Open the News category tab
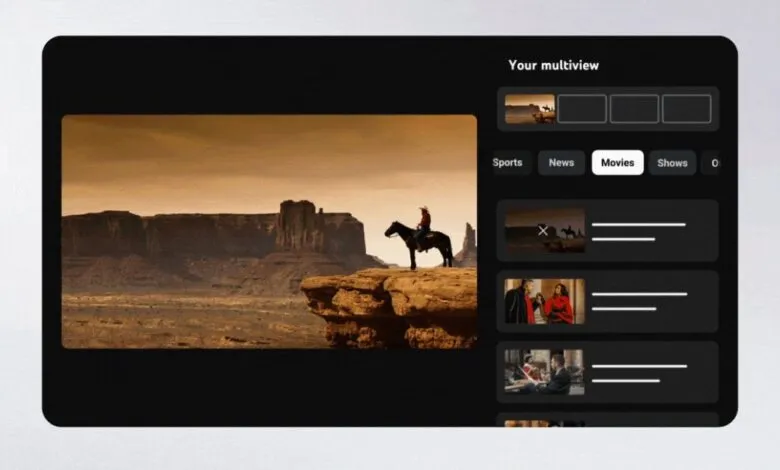Image resolution: width=780 pixels, height=470 pixels. [x=561, y=163]
